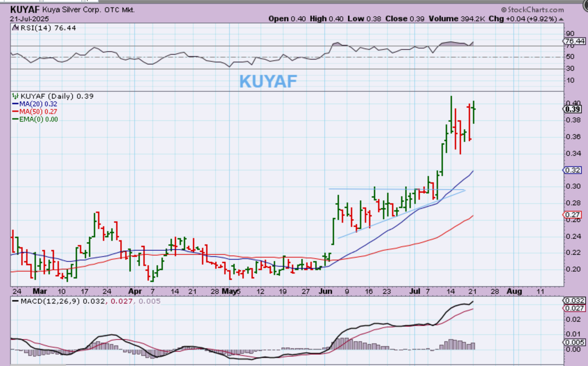
Task: Click the "Aug" month label on the date axis
Action: pos(514,291)
